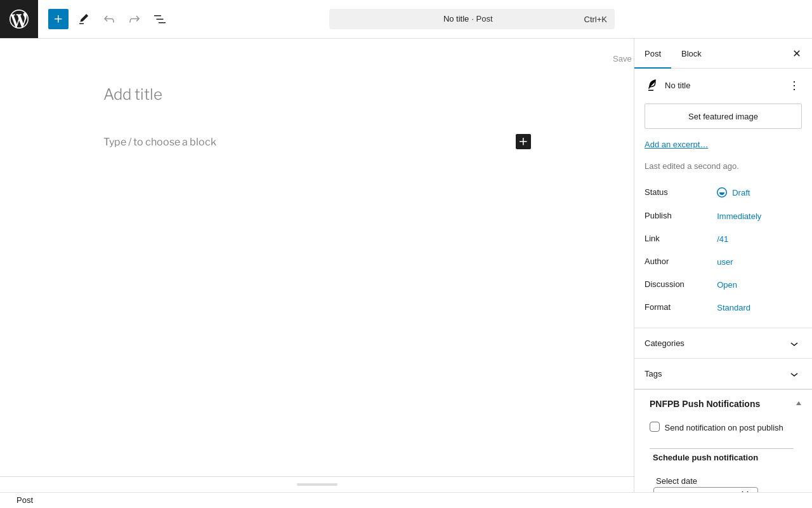The height and width of the screenshot is (508, 812).
Task: Click the Add title field
Action: coord(317,95)
